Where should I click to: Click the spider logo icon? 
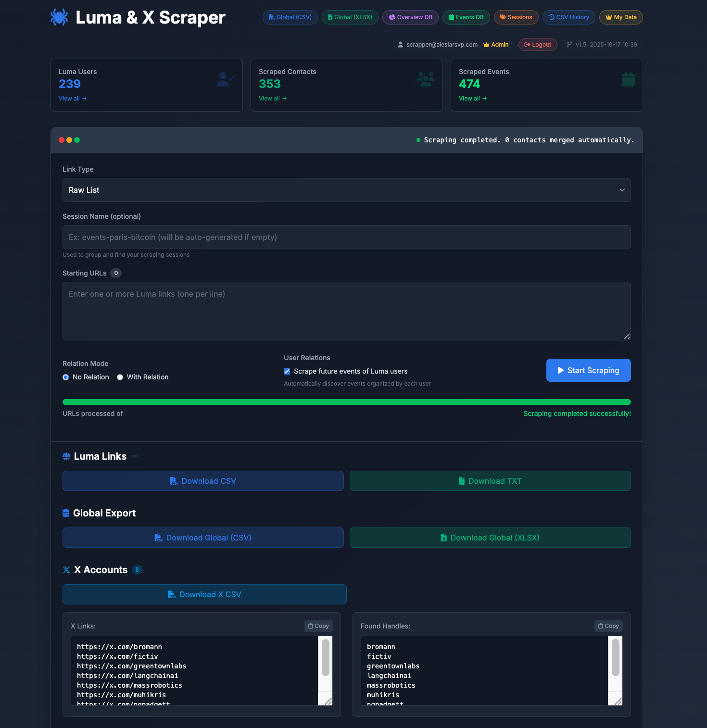(59, 17)
